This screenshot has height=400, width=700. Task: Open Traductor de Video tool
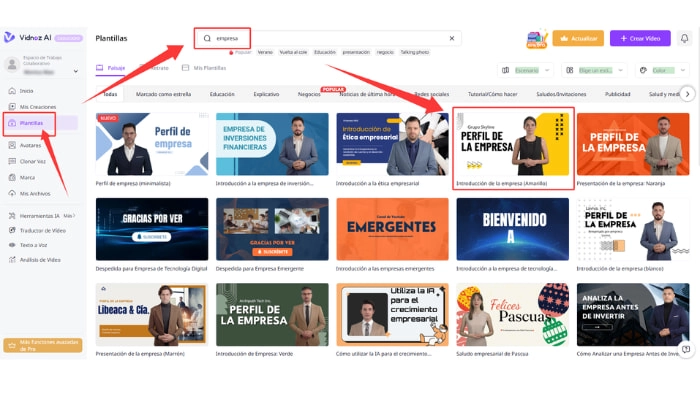coord(42,230)
